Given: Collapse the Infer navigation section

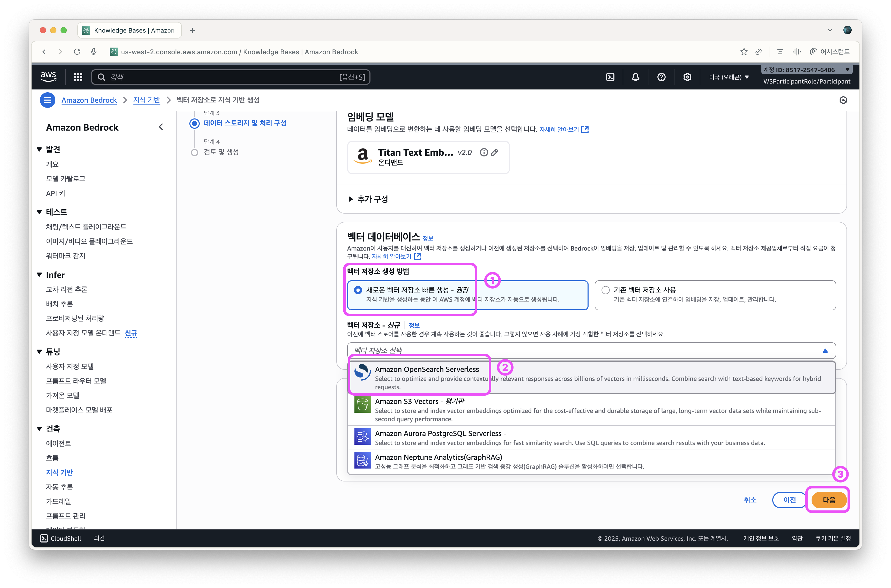Looking at the screenshot, I should (39, 275).
